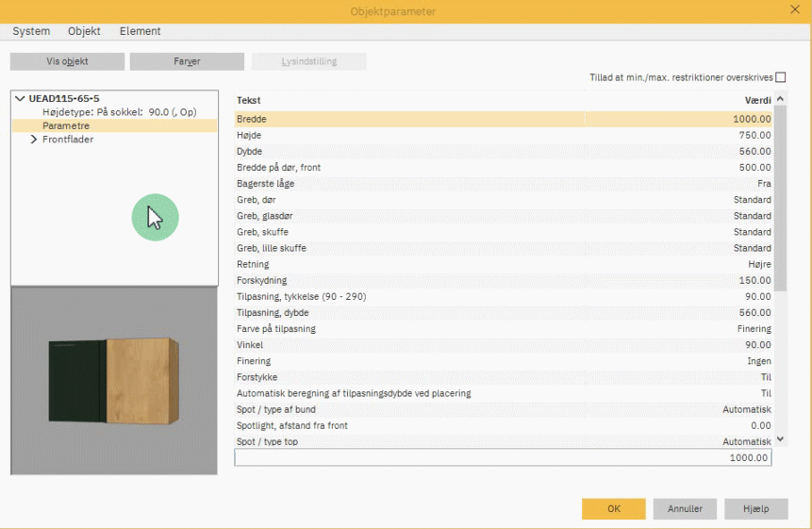Click the Annuller button
Screen dimensions: 812x529
pos(685,508)
